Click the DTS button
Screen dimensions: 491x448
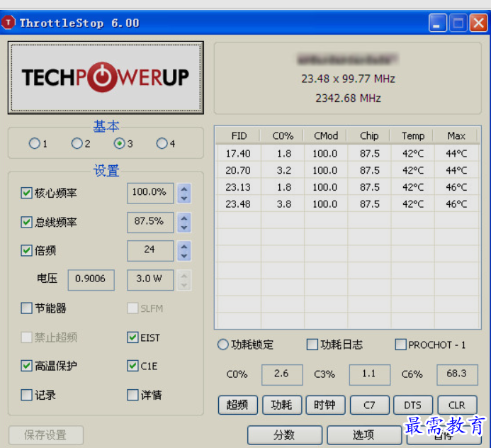[413, 405]
